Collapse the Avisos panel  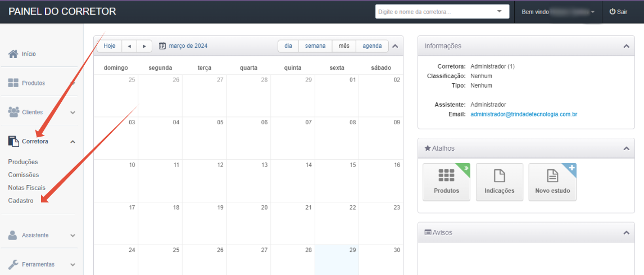point(626,233)
